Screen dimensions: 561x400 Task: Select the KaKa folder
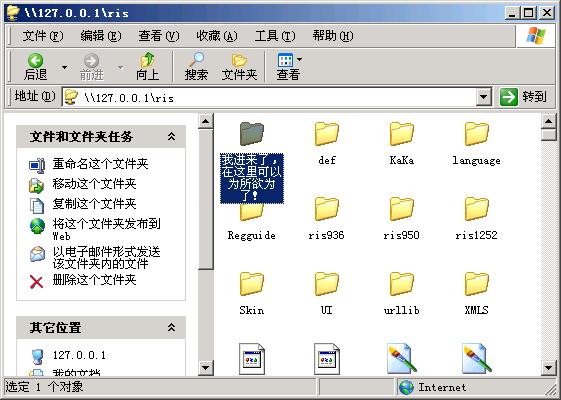click(401, 142)
